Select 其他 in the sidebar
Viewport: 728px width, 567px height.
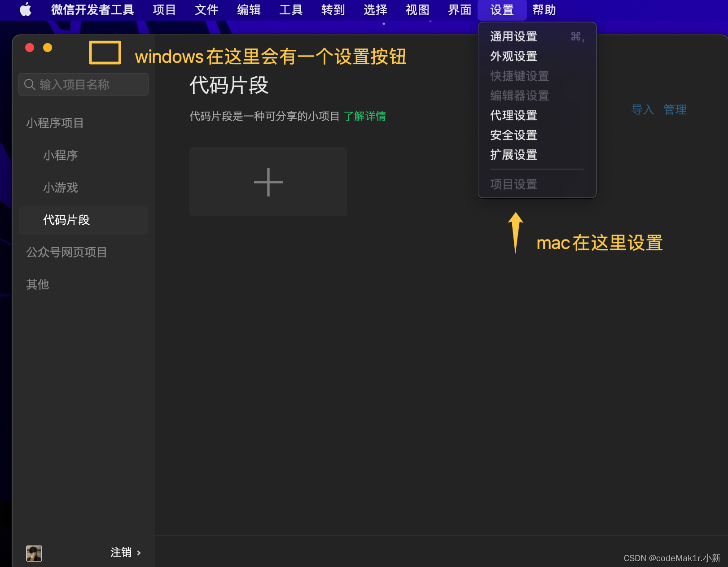[x=38, y=284]
